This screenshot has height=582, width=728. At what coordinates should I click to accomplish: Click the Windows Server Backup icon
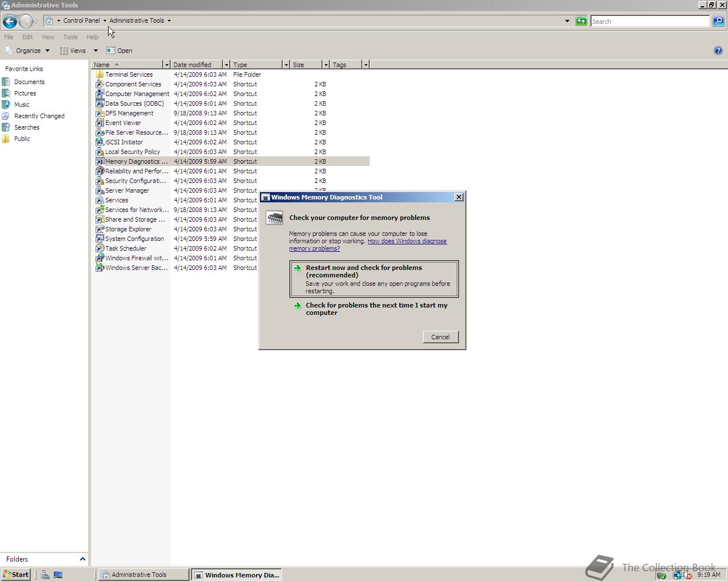click(100, 268)
